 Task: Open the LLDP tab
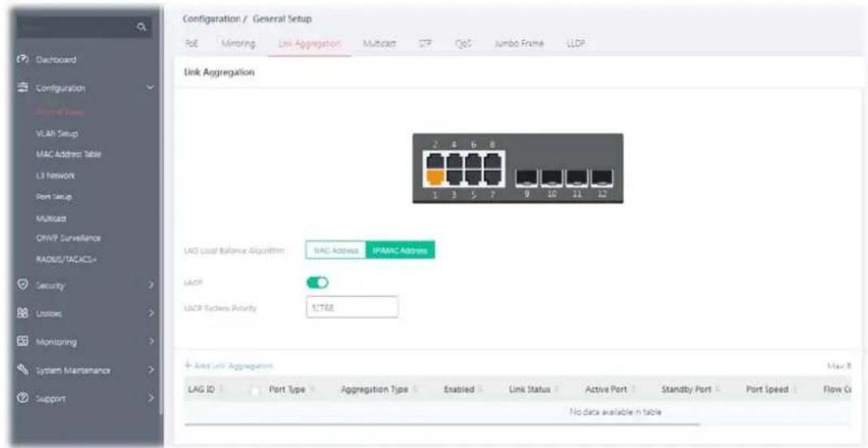[576, 43]
